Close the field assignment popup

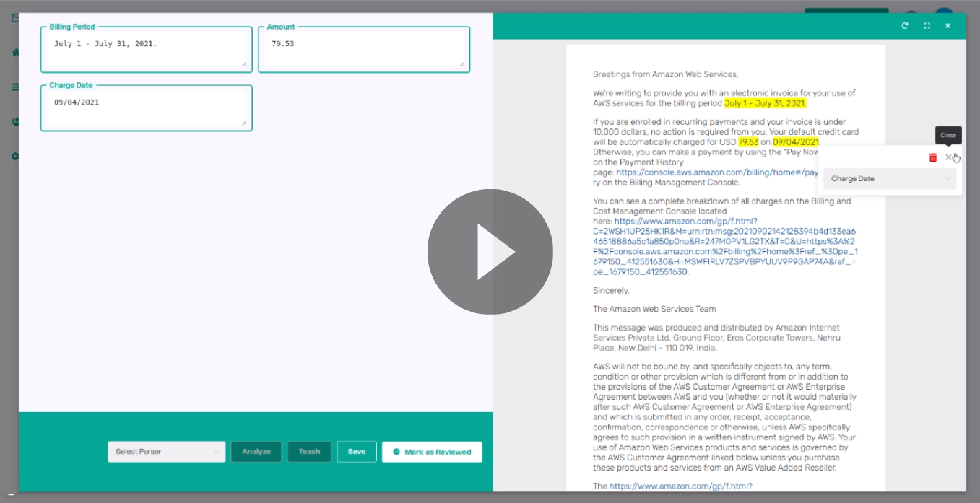point(949,157)
